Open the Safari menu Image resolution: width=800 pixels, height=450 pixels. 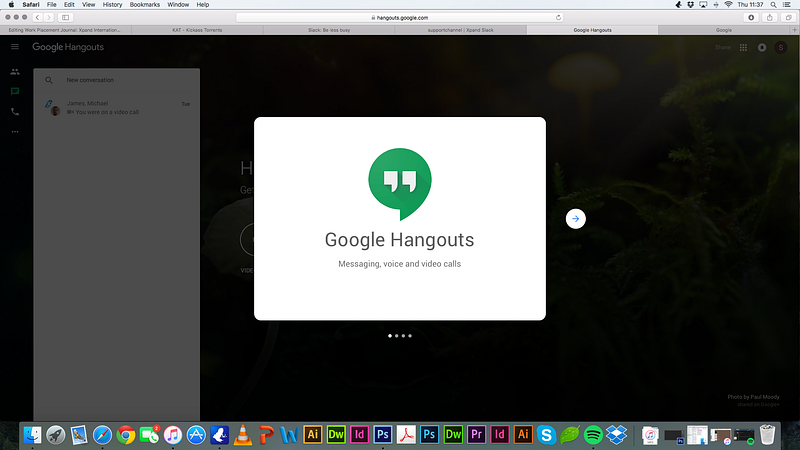[x=31, y=5]
